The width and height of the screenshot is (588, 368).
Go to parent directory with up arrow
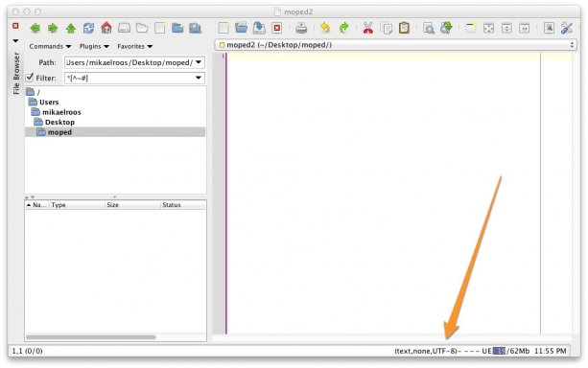[x=71, y=28]
